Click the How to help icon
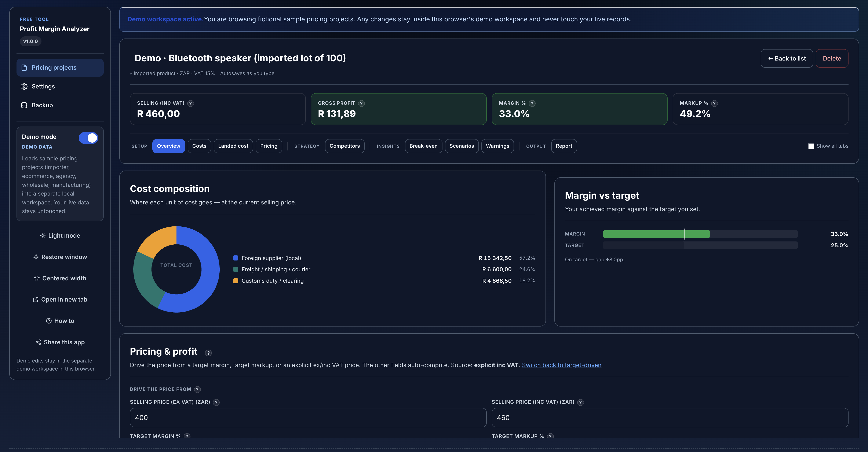Image resolution: width=868 pixels, height=452 pixels. pos(49,321)
